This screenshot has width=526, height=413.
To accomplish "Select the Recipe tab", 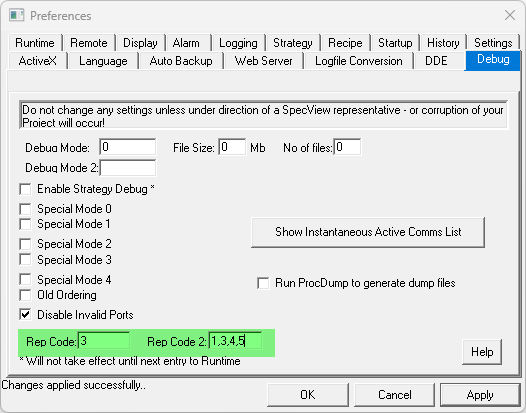I will tap(345, 43).
